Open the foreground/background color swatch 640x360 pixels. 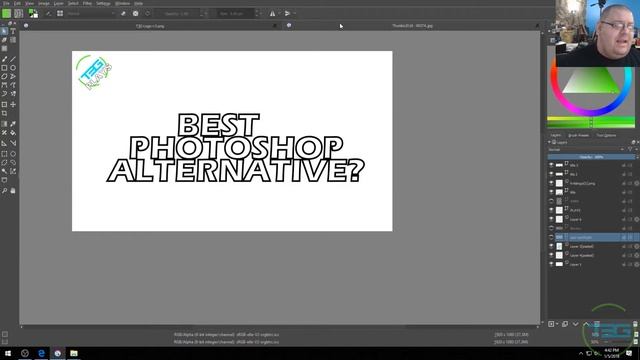pyautogui.click(x=33, y=13)
